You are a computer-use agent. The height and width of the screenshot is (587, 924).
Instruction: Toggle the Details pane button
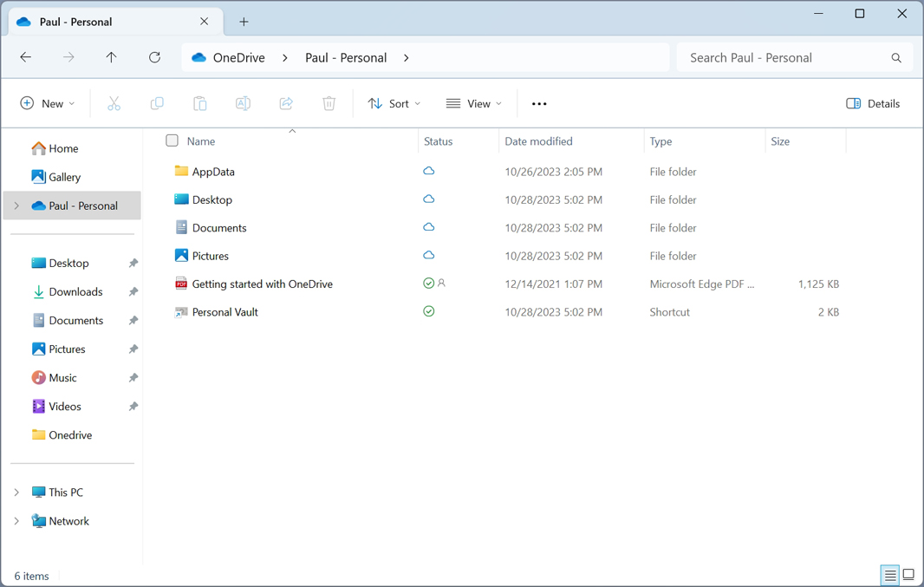tap(873, 103)
